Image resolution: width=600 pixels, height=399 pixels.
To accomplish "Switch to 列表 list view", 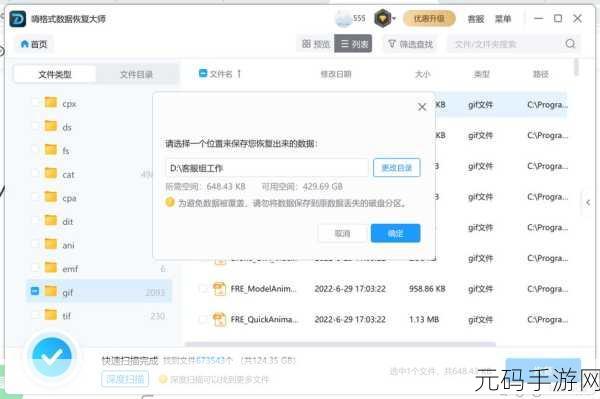I will pyautogui.click(x=353, y=44).
